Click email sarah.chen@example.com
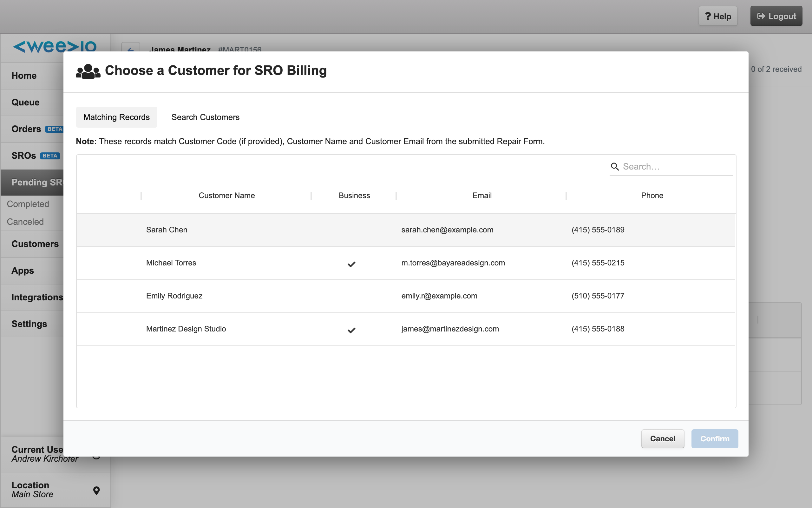The height and width of the screenshot is (508, 812). tap(447, 230)
